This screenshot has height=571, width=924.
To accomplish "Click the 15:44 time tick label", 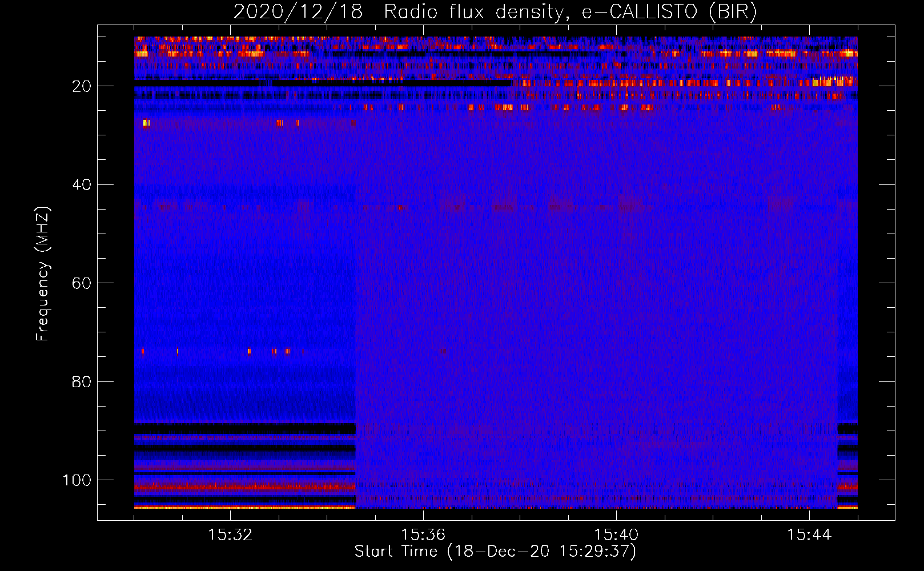I will [x=809, y=535].
